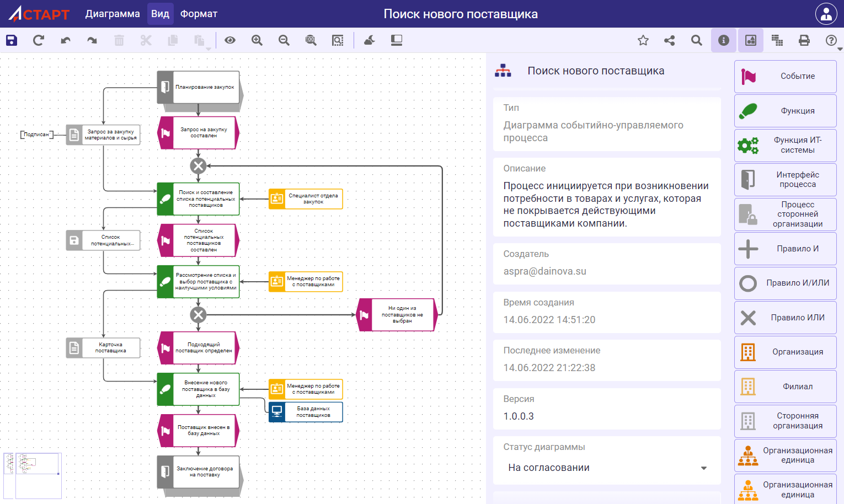Zoom out of the diagram

coord(284,40)
